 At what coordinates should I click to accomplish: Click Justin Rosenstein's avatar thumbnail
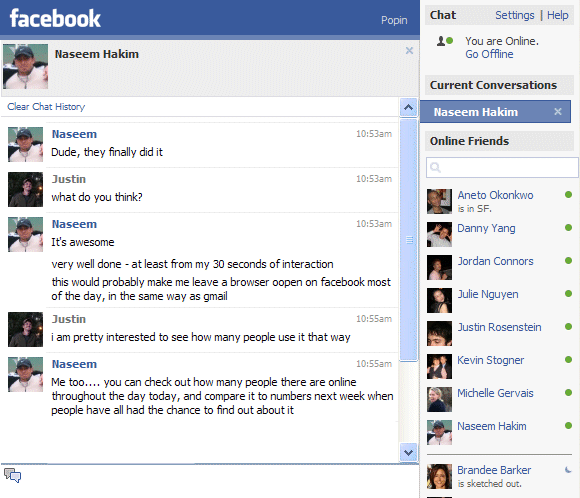439,333
